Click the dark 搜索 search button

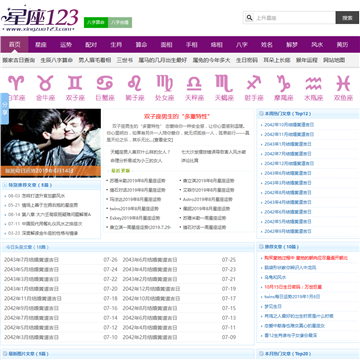pyautogui.click(x=347, y=18)
